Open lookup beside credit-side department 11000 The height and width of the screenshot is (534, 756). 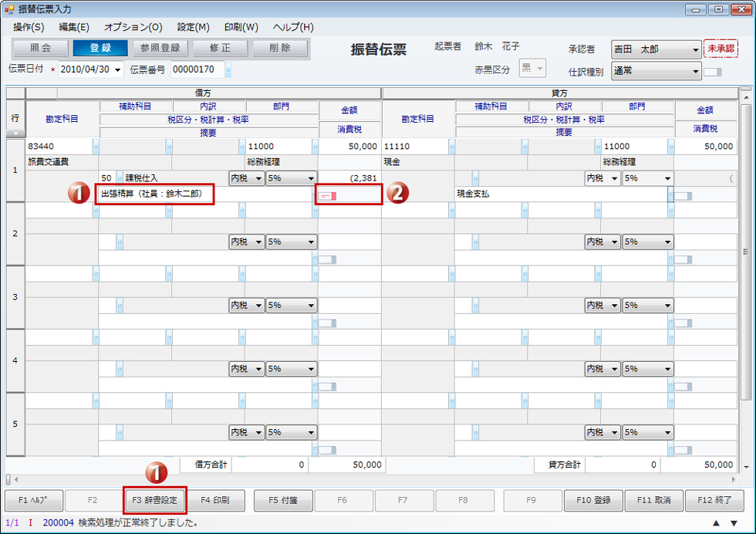click(x=670, y=147)
